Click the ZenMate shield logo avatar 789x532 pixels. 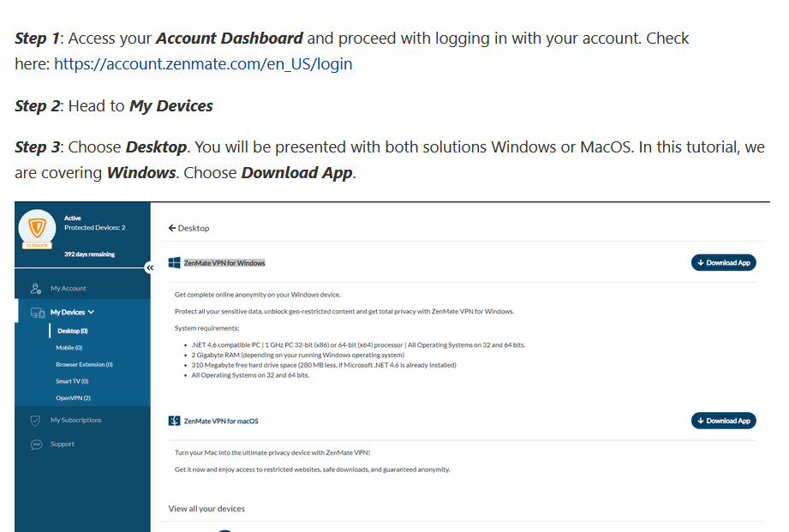[x=36, y=230]
